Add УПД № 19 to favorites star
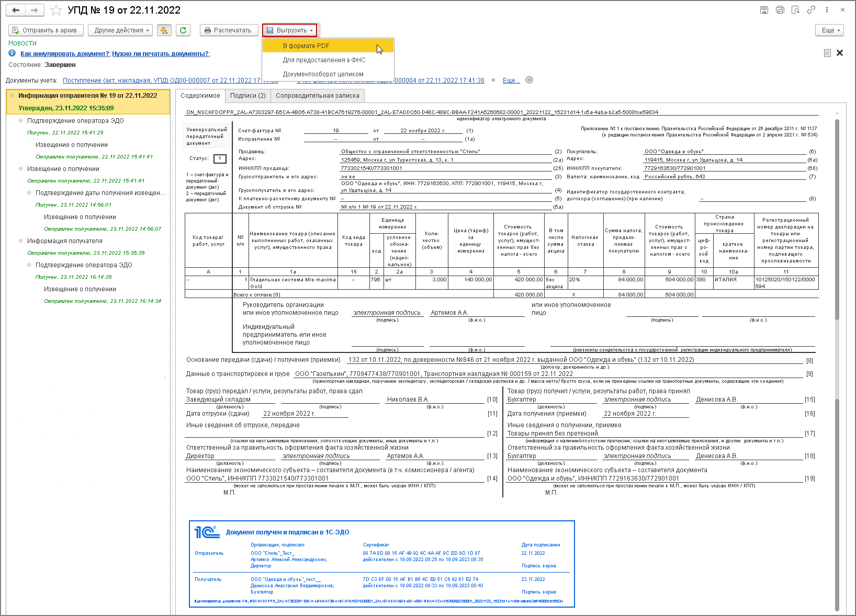The width and height of the screenshot is (856, 616). [x=57, y=10]
